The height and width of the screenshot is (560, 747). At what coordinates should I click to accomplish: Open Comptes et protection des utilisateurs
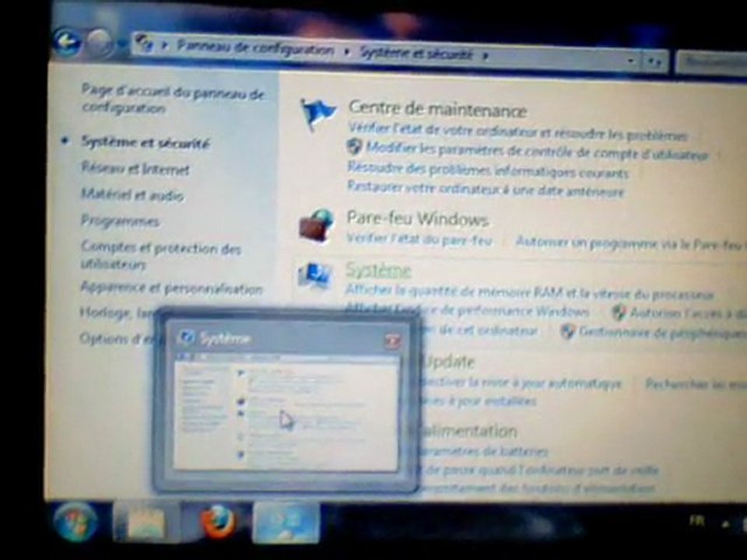tap(161, 255)
